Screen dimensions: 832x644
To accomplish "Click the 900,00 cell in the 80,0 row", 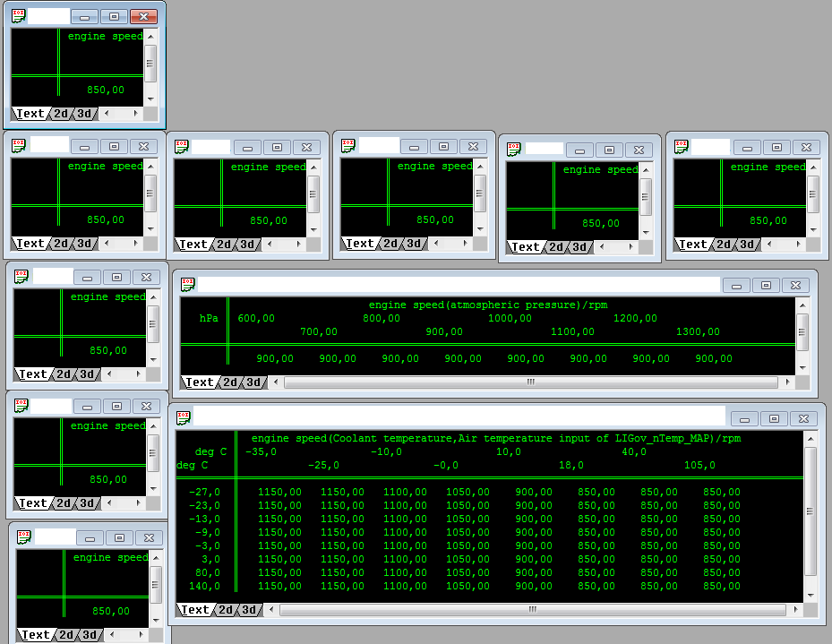I will pyautogui.click(x=533, y=573).
